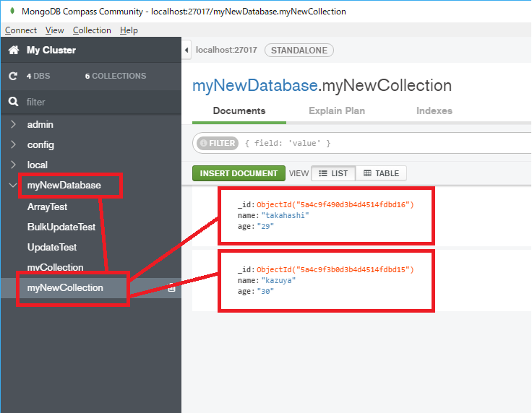The width and height of the screenshot is (532, 413).
Task: Click the name value "takahashi"
Action: click(285, 215)
